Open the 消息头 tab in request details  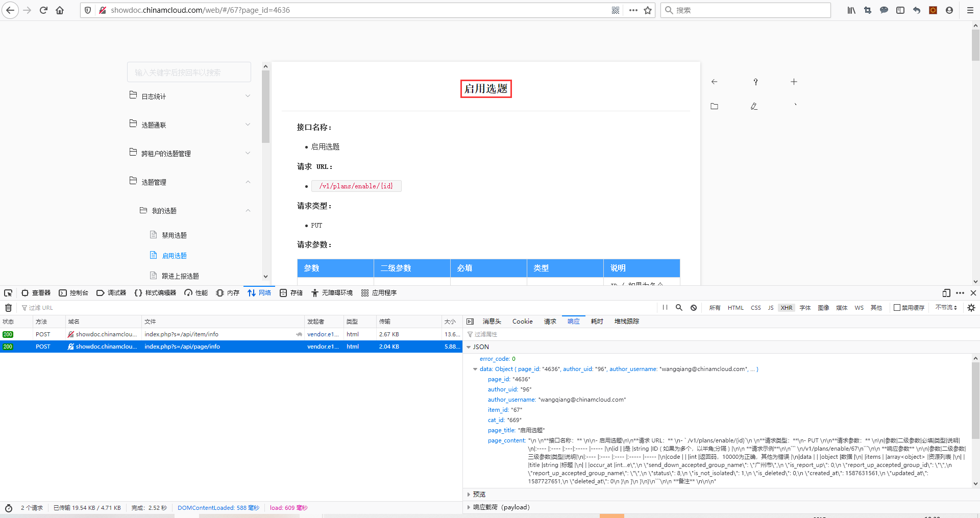pos(492,322)
